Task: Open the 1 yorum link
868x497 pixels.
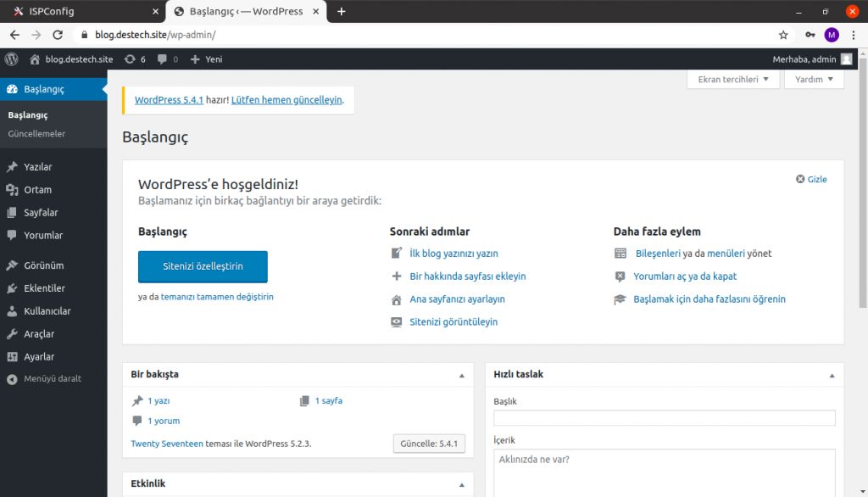Action: [x=164, y=421]
